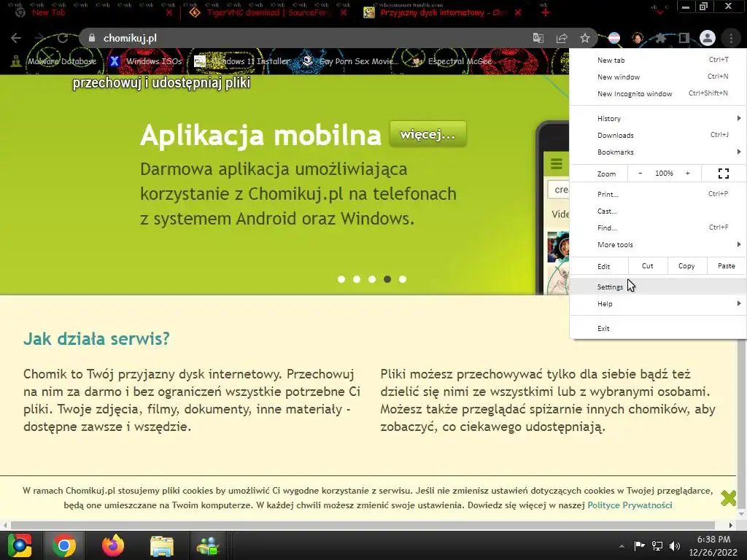
Task: Toggle the browser side panel icon
Action: pos(684,38)
